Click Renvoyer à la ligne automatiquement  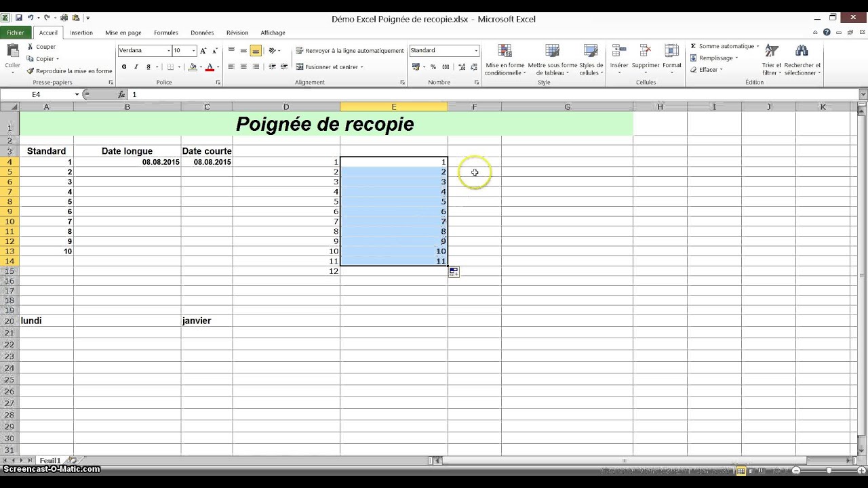pos(350,51)
